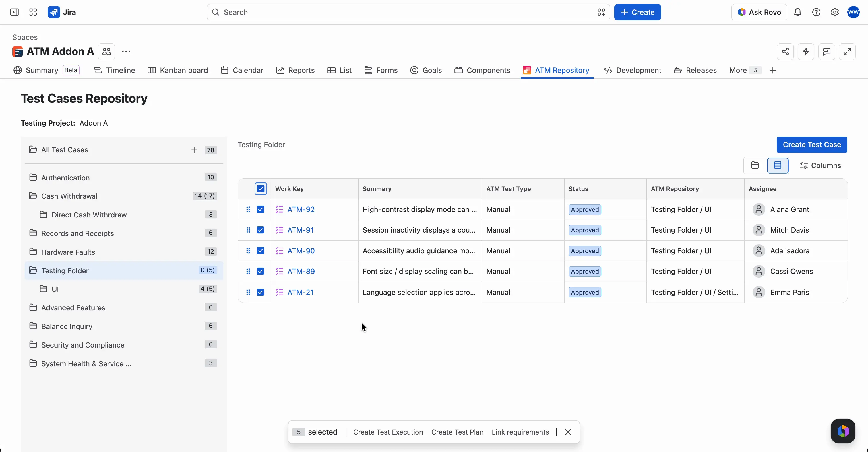Open notifications bell
This screenshot has width=868, height=452.
pyautogui.click(x=798, y=12)
